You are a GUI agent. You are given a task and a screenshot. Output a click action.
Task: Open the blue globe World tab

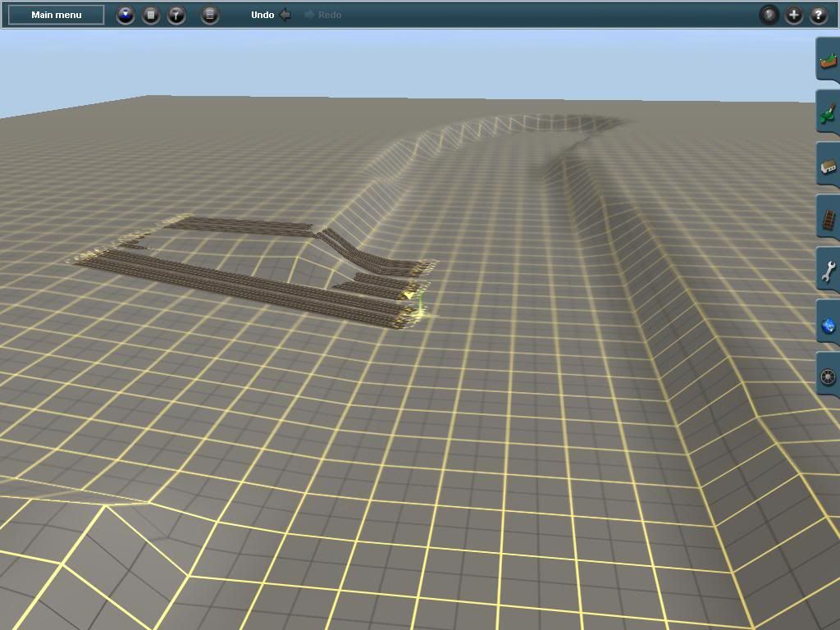829,322
